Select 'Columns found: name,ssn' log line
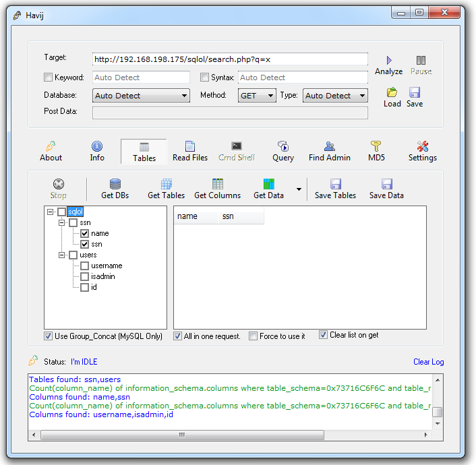 click(80, 397)
